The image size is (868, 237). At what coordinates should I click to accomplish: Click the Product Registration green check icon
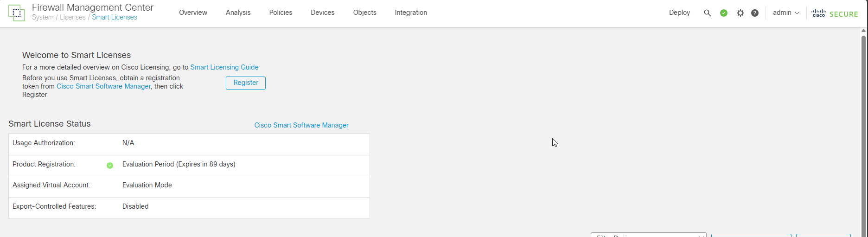(x=110, y=166)
